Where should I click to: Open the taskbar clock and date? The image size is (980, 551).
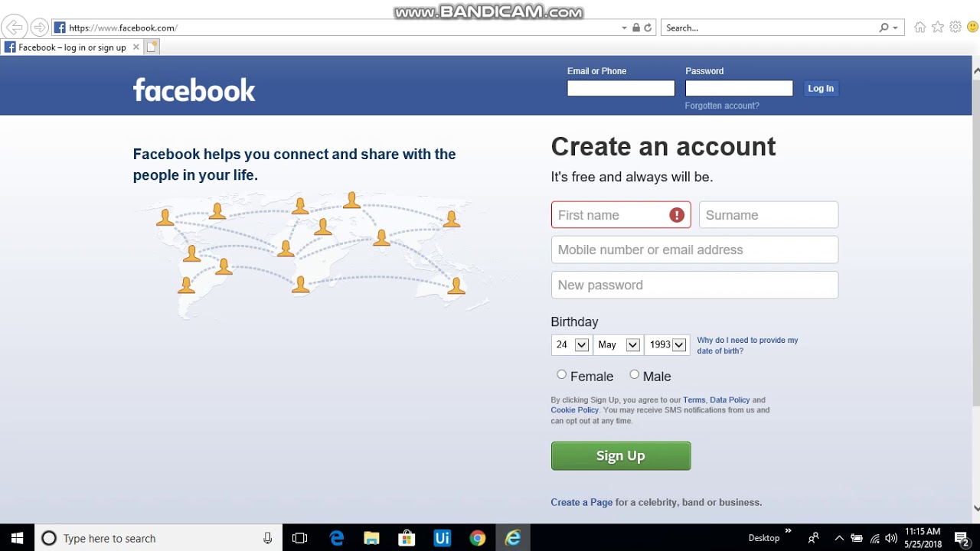pos(923,538)
